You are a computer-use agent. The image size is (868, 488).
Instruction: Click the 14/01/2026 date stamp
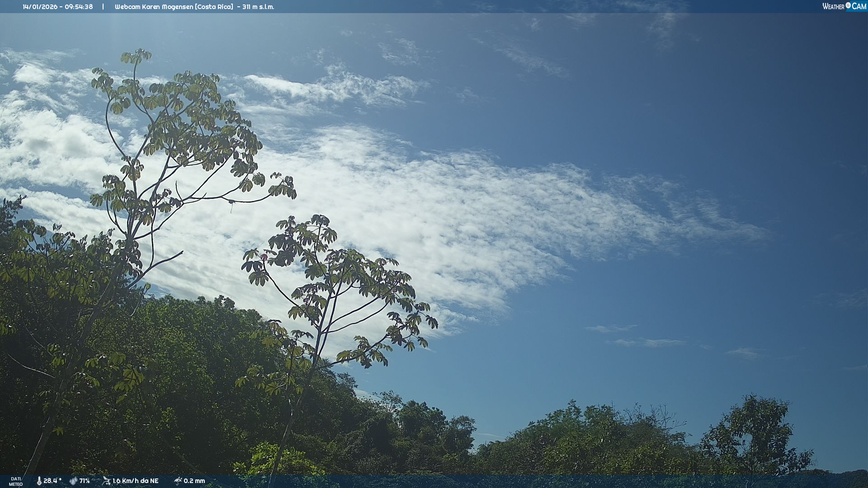coord(40,7)
